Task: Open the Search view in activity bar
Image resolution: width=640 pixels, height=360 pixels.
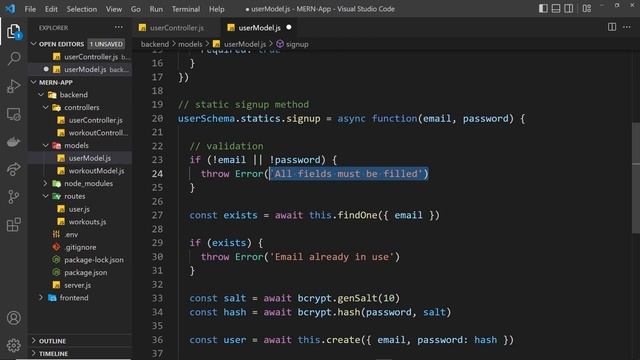Action: [x=14, y=58]
